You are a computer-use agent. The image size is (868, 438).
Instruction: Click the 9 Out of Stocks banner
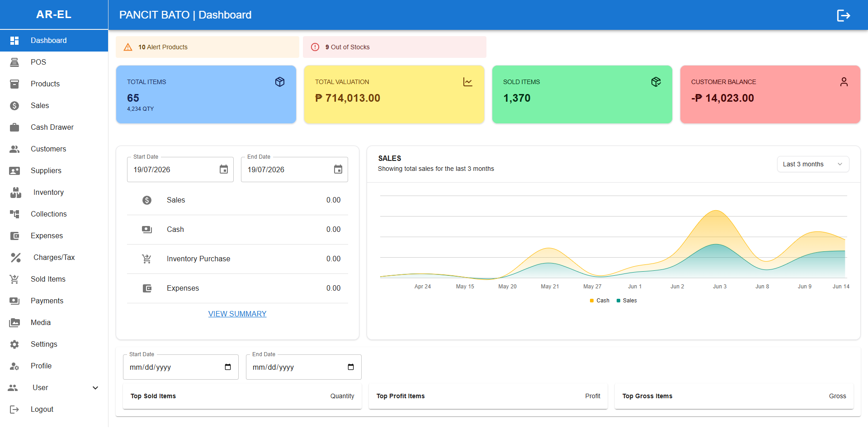[395, 47]
